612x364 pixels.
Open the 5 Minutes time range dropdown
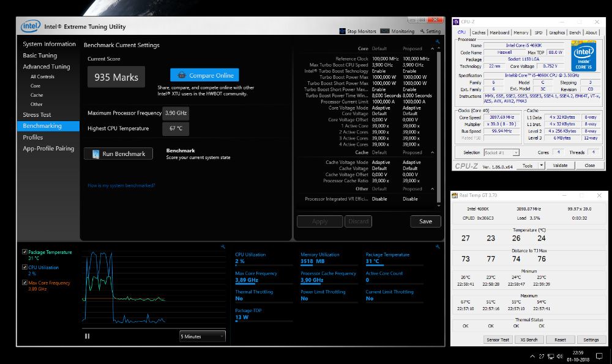(x=202, y=336)
